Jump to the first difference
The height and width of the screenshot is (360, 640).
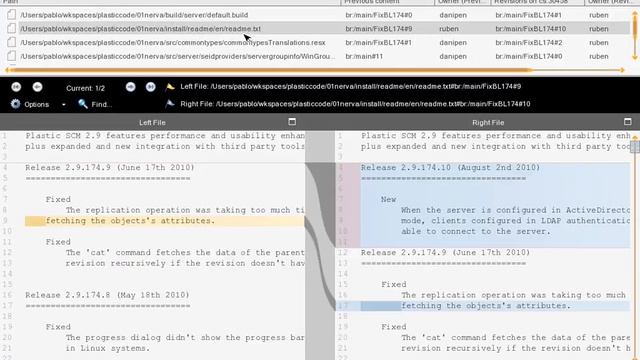(16, 87)
